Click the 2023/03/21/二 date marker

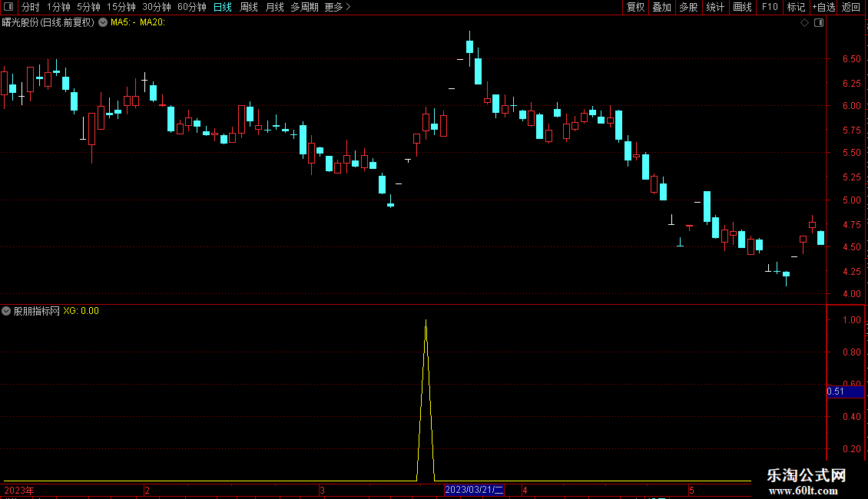point(474,490)
